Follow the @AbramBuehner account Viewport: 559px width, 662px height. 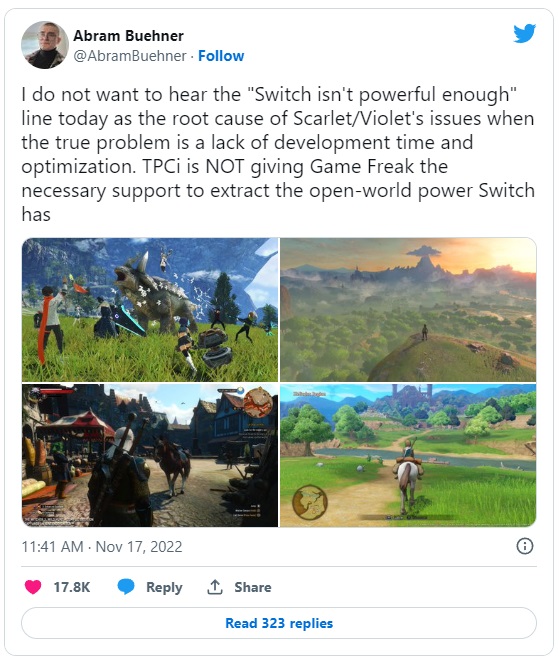click(221, 56)
